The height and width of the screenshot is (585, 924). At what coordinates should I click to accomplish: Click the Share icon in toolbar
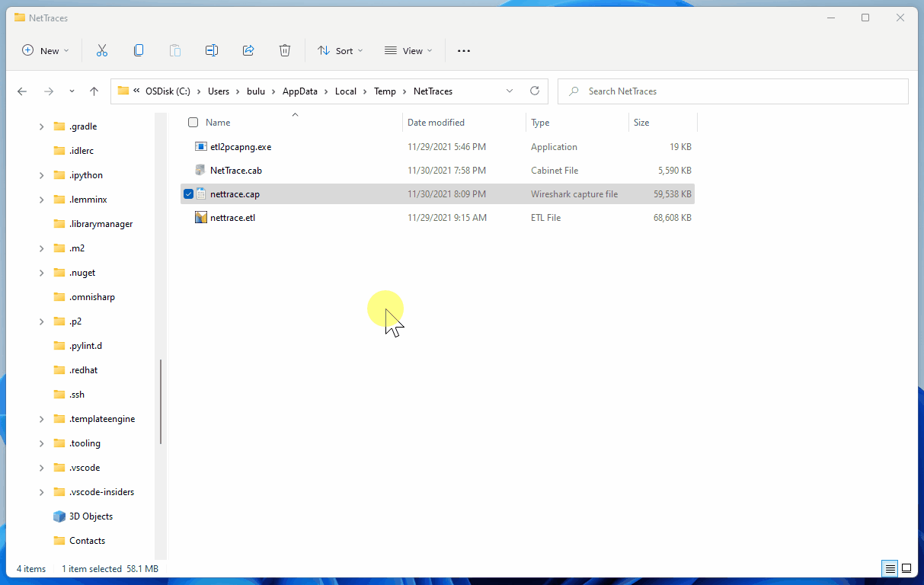(248, 50)
